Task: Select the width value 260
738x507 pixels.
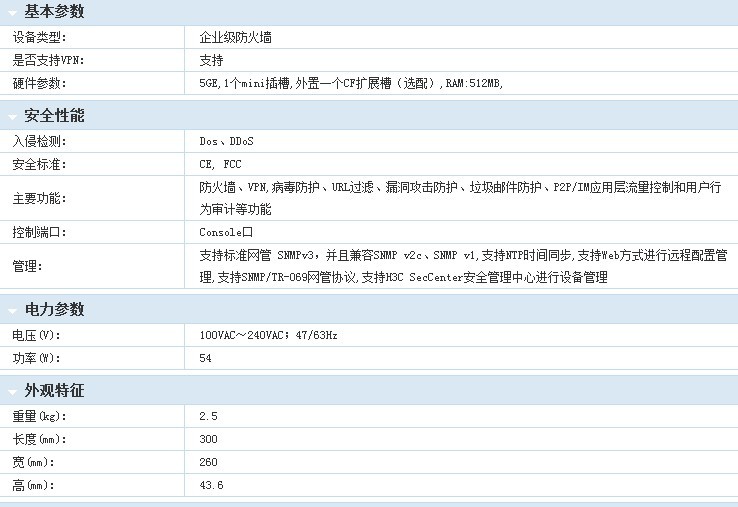Action: (208, 462)
